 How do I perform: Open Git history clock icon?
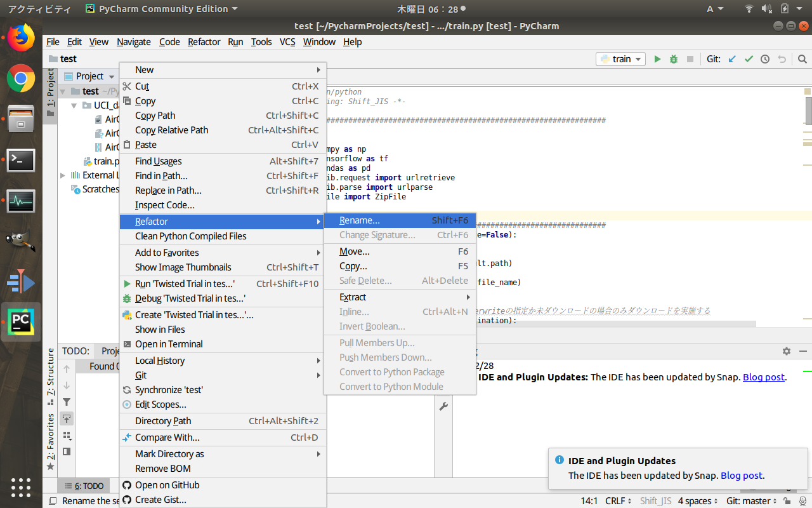tap(765, 59)
